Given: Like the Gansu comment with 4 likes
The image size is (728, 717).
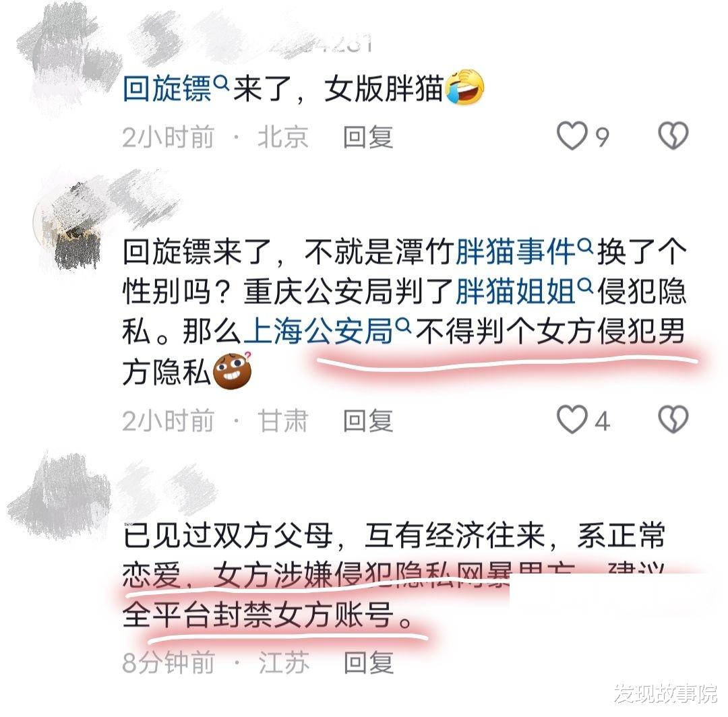Looking at the screenshot, I should coord(572,420).
